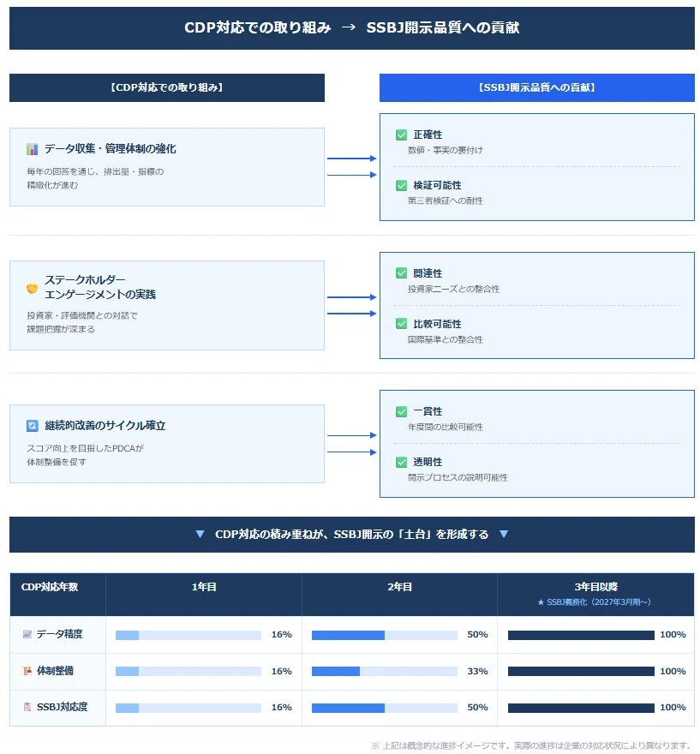Click the icon in the 体制整備 row
700x754 pixels.
[x=27, y=671]
